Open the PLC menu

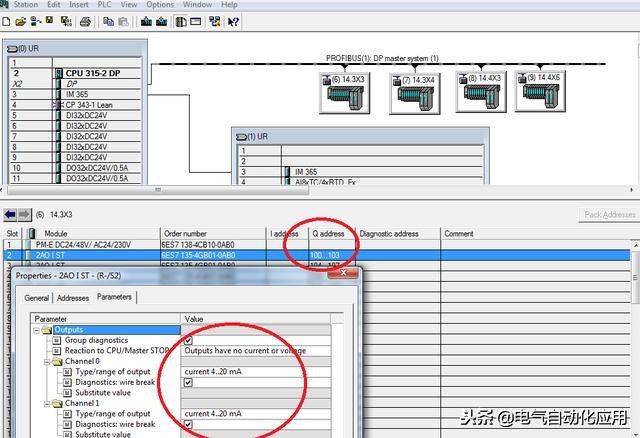102,5
